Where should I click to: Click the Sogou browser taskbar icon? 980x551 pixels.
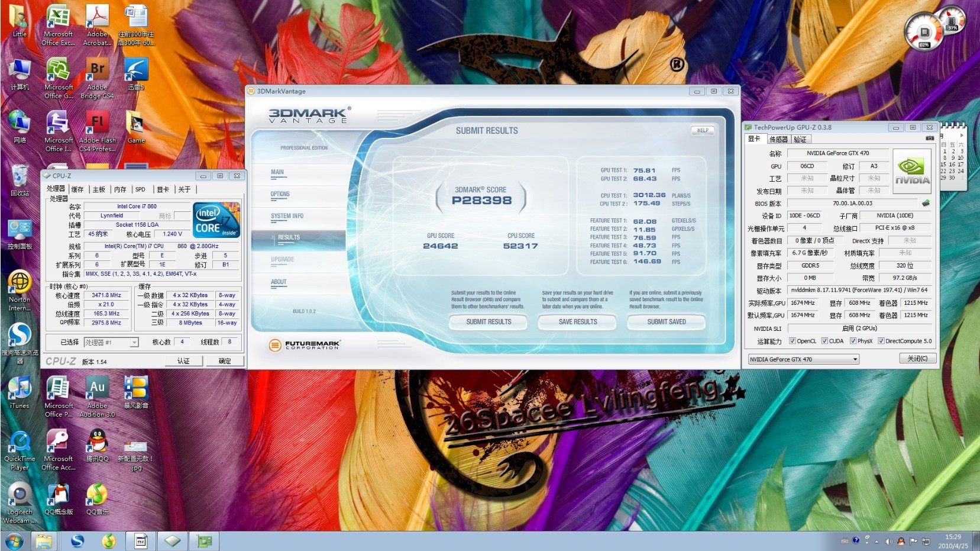(x=77, y=541)
